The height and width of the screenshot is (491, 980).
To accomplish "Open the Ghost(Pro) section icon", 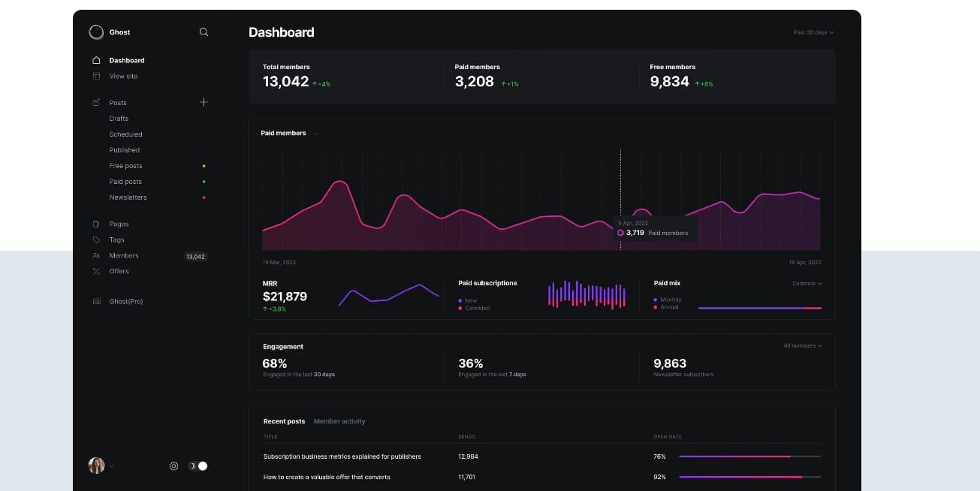I will [96, 301].
